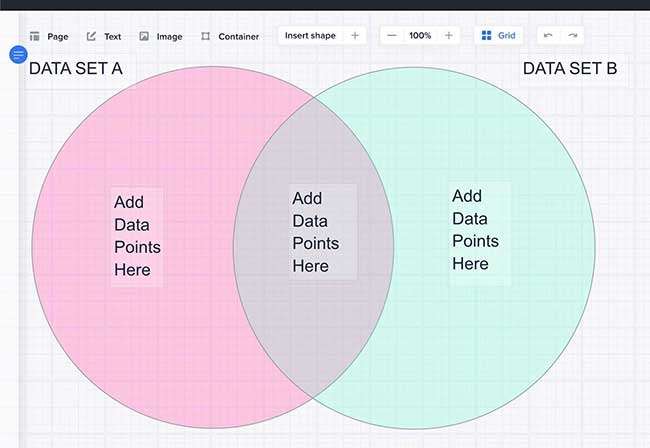Click the Container frame icon

point(205,36)
